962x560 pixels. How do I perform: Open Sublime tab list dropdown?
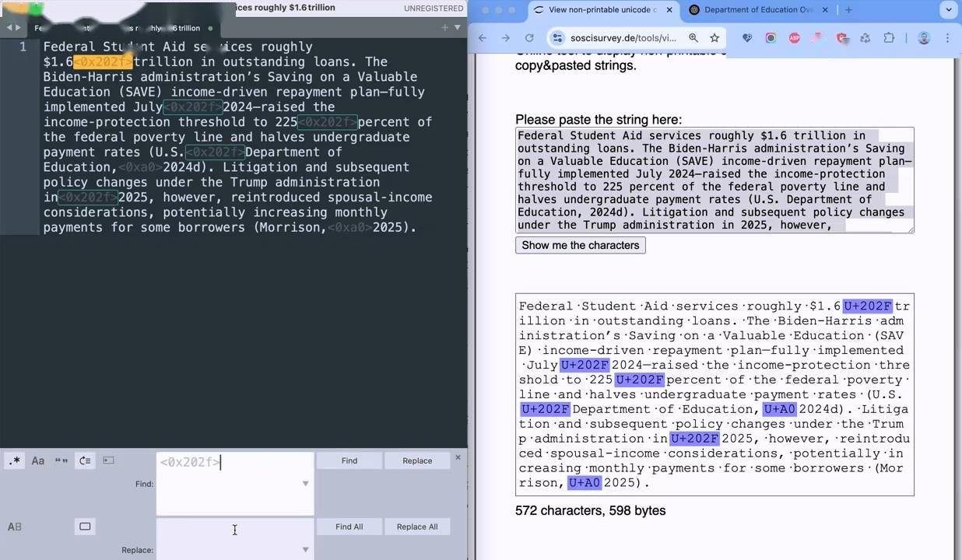coord(458,27)
